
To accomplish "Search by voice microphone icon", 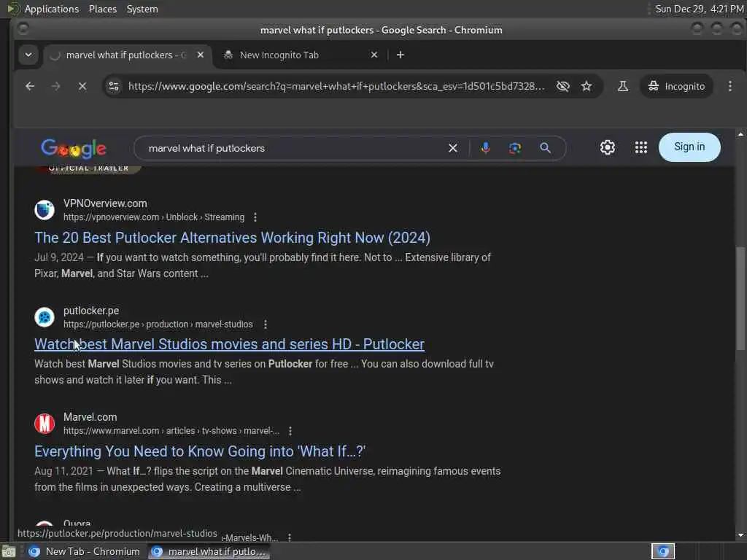I will point(485,148).
